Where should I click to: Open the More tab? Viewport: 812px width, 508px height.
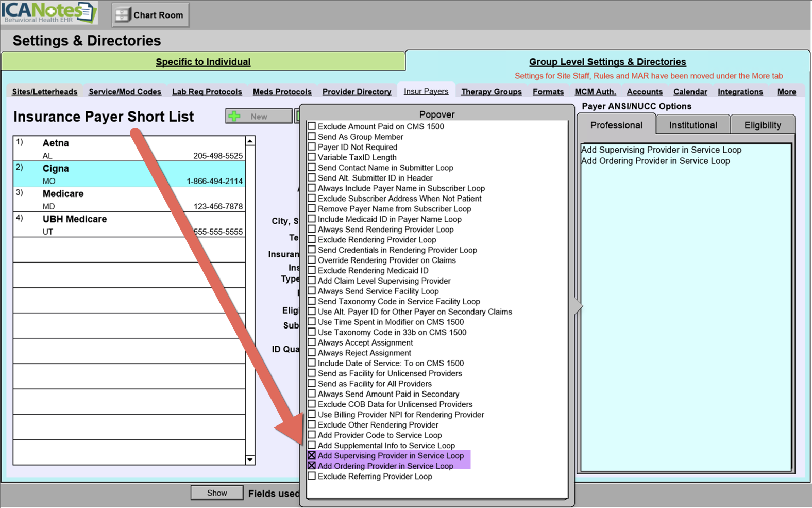pyautogui.click(x=787, y=92)
